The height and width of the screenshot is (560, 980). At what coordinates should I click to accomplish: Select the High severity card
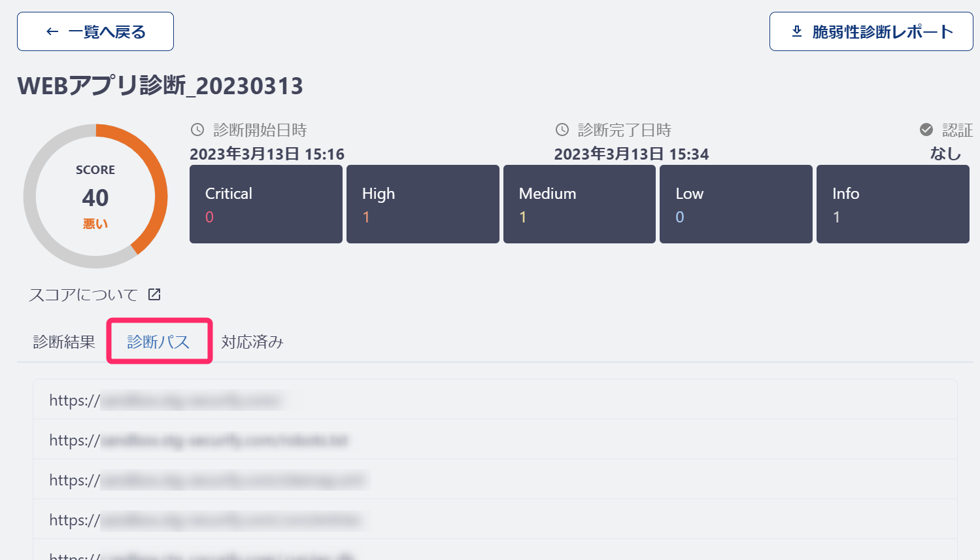coord(423,204)
